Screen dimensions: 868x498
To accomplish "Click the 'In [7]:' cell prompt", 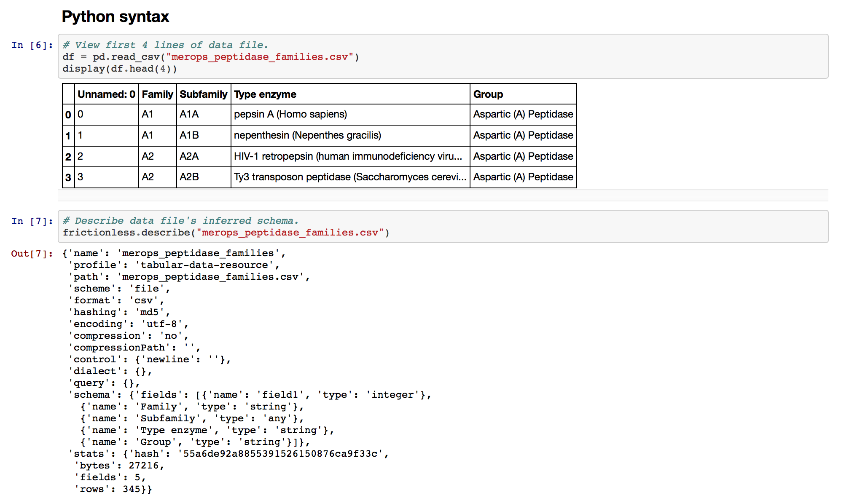I will tap(32, 221).
